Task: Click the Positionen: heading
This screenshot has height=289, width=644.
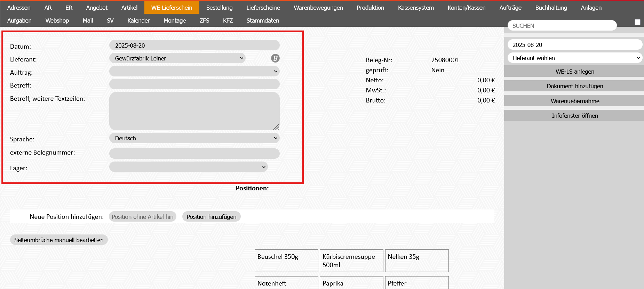Action: 252,188
